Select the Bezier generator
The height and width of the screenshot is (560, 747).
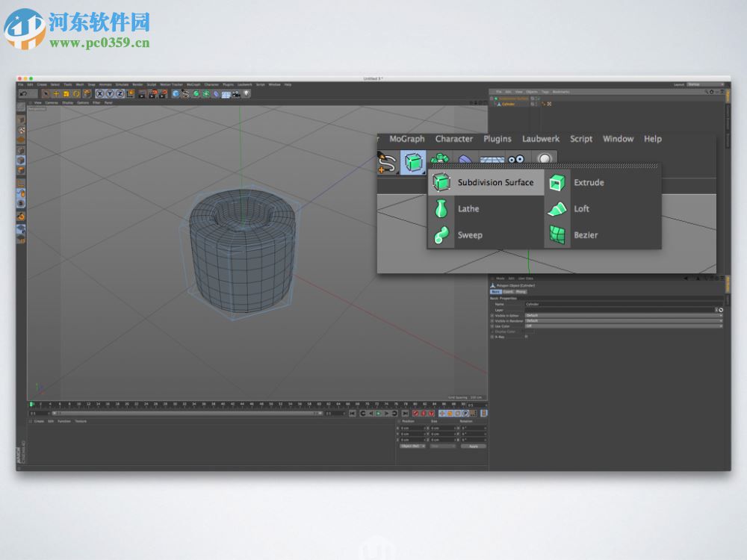point(585,234)
